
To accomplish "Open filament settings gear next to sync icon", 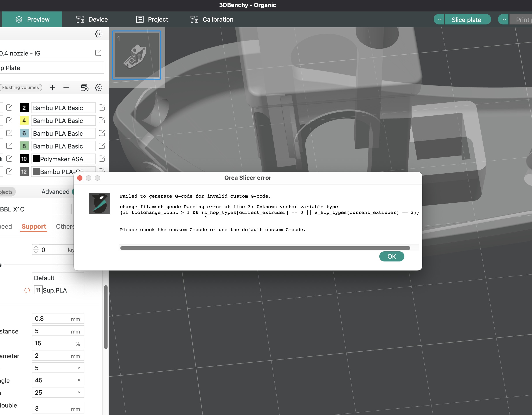I will click(x=99, y=88).
